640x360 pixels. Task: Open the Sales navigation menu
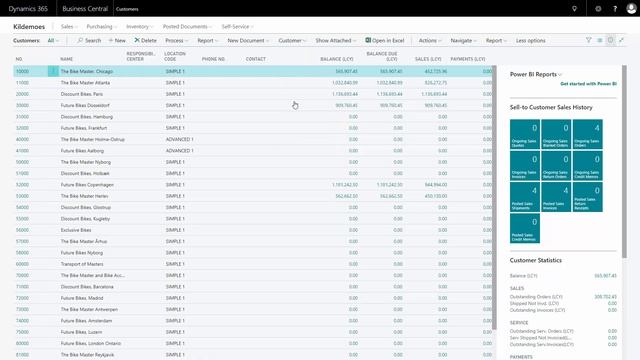69,27
